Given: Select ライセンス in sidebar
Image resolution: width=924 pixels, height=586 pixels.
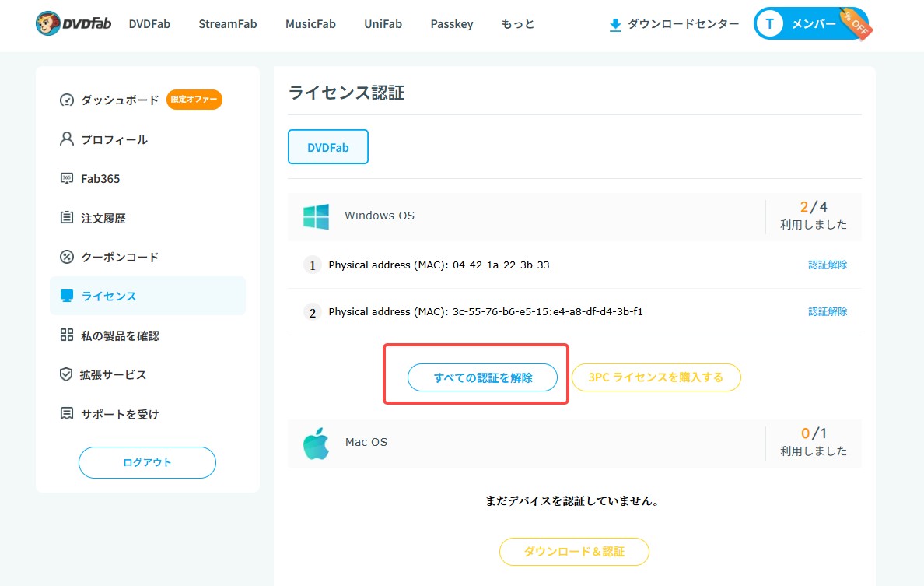Looking at the screenshot, I should click(x=148, y=296).
